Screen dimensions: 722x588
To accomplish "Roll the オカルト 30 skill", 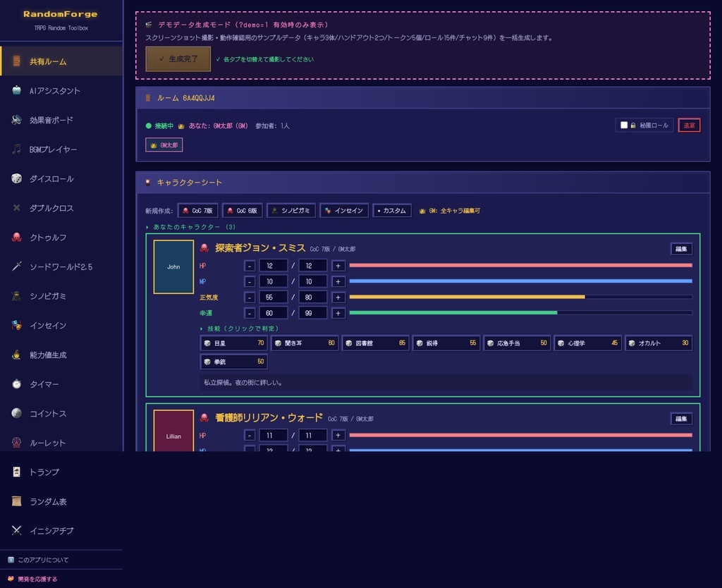I will point(659,343).
